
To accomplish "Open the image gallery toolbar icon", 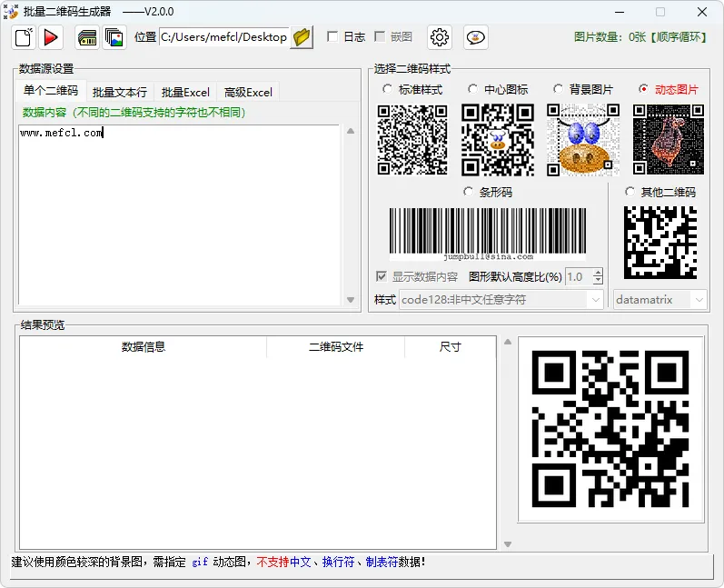I will click(x=114, y=37).
